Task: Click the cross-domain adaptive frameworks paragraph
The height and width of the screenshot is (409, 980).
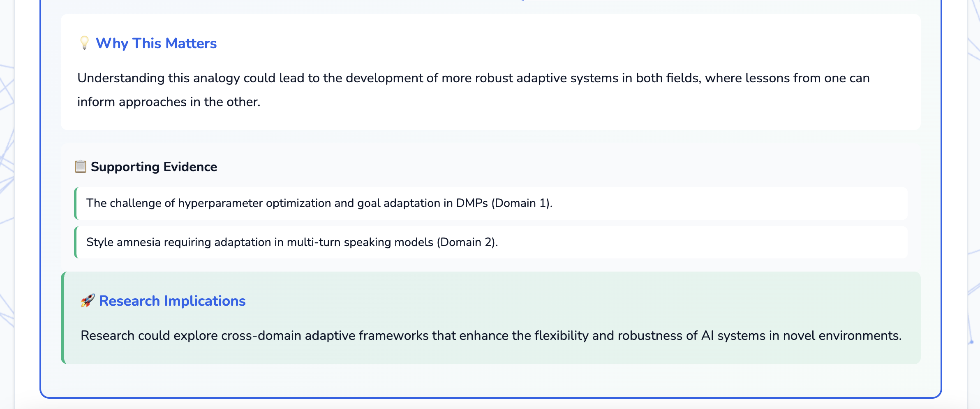Action: [491, 336]
